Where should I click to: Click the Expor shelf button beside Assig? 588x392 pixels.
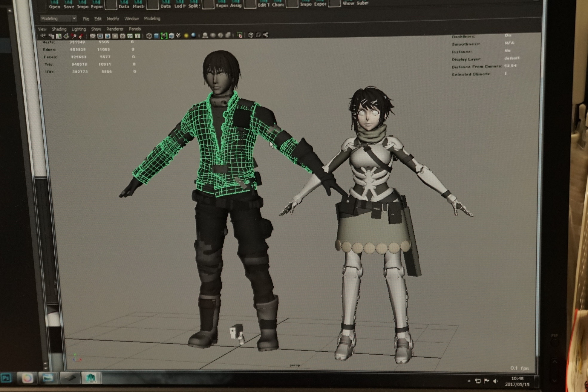pyautogui.click(x=222, y=4)
